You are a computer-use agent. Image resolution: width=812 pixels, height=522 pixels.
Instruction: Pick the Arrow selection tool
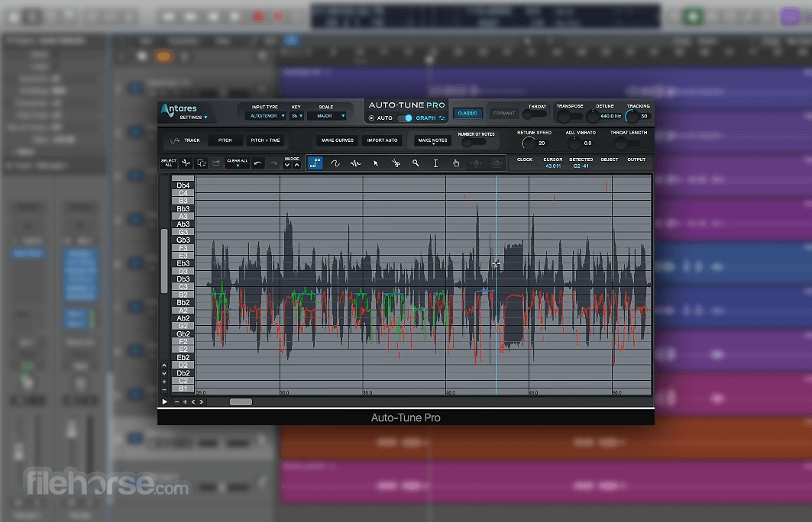pos(375,163)
